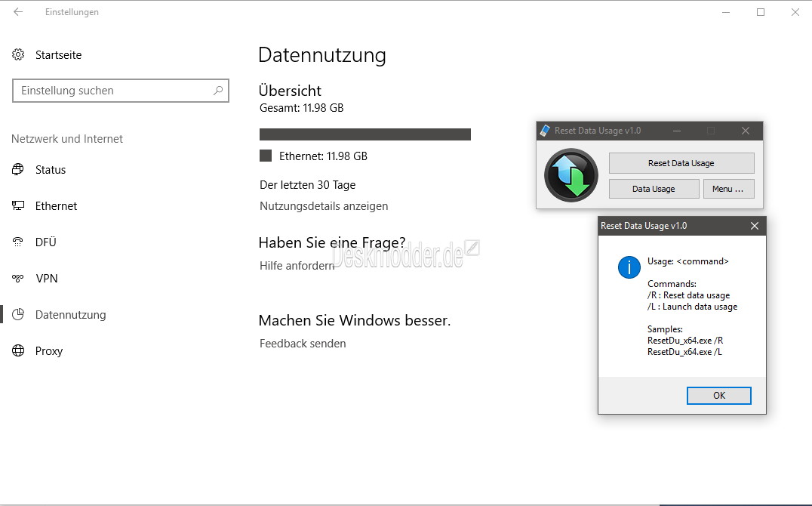Close the Reset Data Usage usage dialog

[755, 226]
